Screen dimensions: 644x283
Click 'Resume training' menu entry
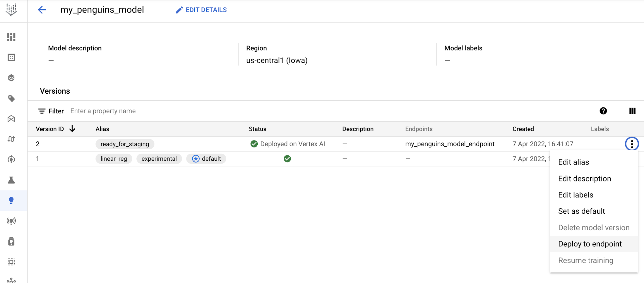click(x=594, y=260)
